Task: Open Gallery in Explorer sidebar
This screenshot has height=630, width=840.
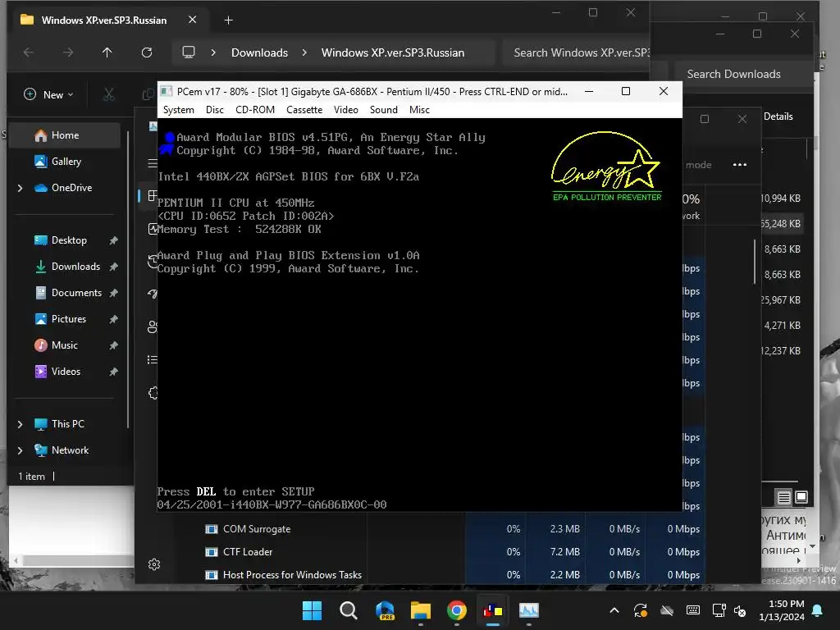Action: [65, 162]
